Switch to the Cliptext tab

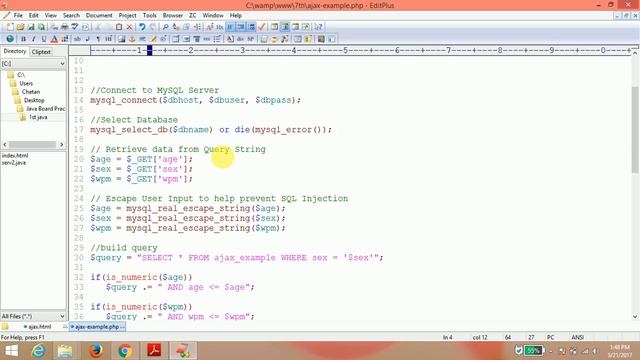(41, 52)
